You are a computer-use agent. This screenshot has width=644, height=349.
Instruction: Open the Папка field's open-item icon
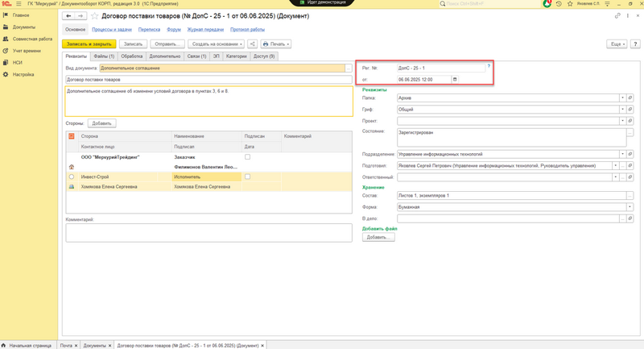pos(630,98)
